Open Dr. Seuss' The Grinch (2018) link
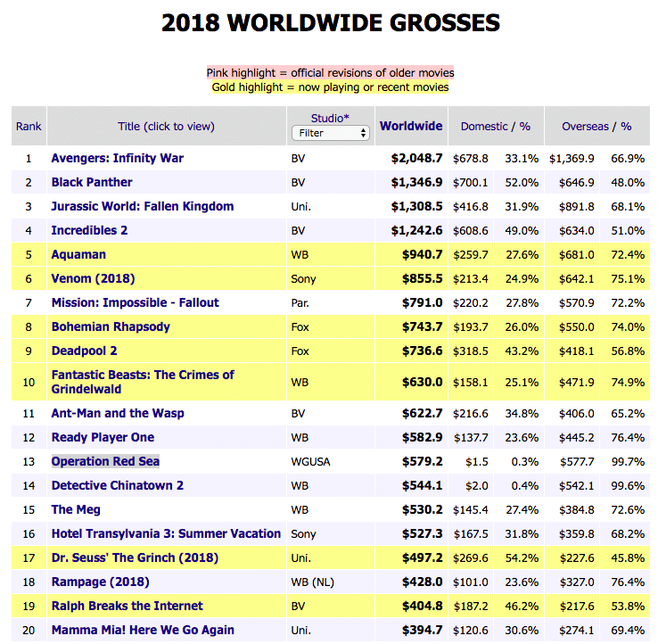 136,558
